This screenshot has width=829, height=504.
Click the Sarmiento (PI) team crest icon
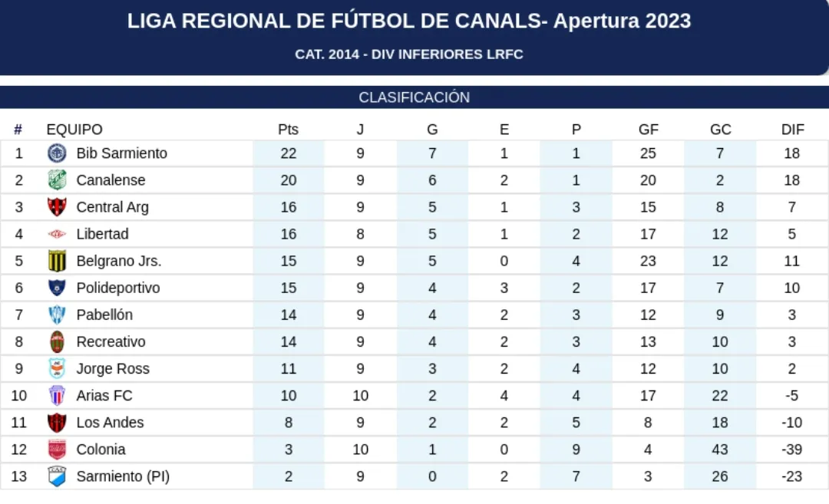click(57, 476)
